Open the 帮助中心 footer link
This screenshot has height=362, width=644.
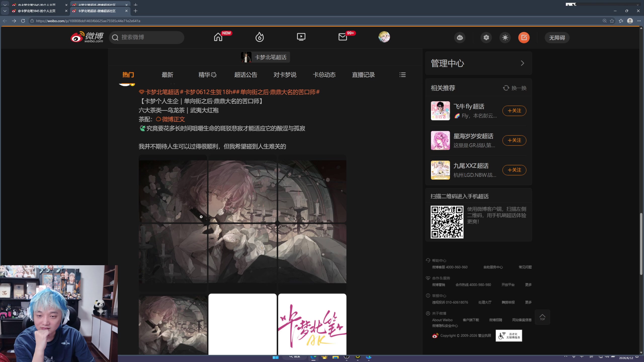point(439,260)
